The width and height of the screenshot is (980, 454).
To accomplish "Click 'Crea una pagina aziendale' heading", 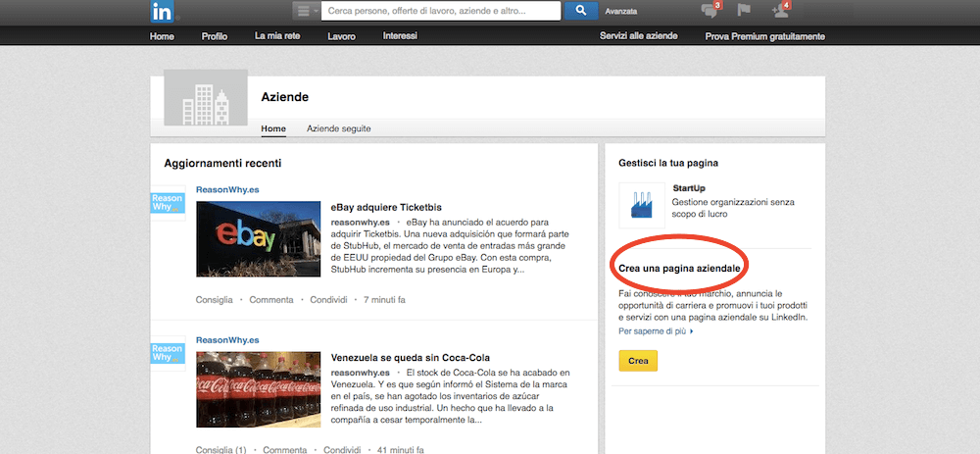I will [679, 269].
